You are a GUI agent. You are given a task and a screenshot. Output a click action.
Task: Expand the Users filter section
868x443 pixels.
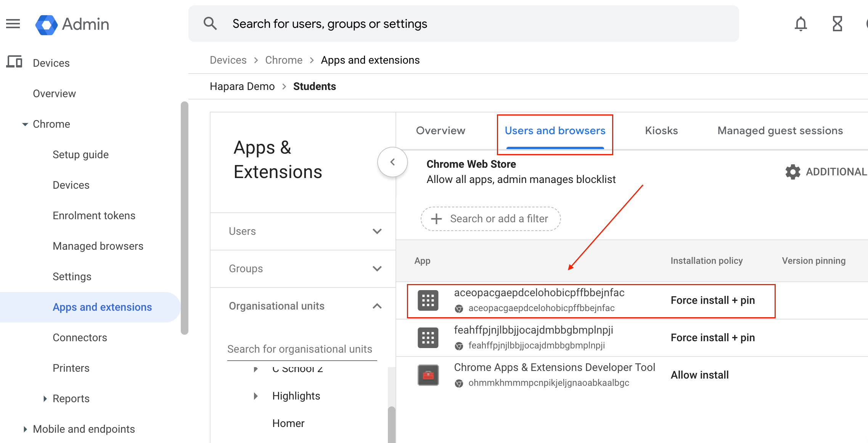(377, 231)
